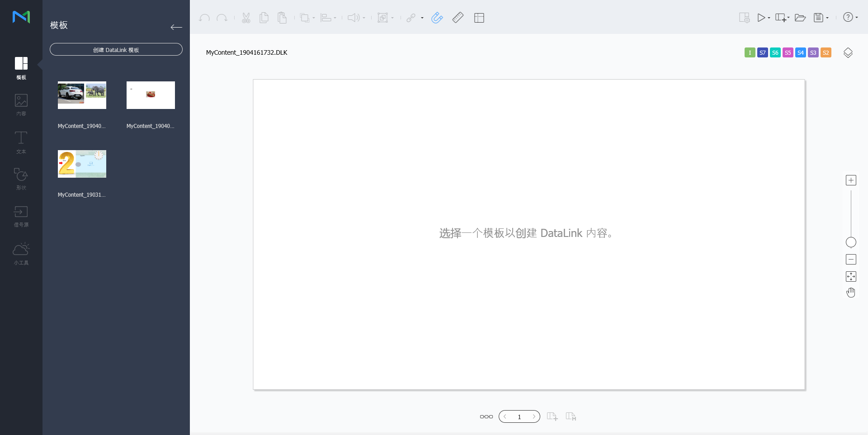Viewport: 868px width, 435px height.
Task: Select the car and elephant template thumbnail
Action: tap(82, 95)
